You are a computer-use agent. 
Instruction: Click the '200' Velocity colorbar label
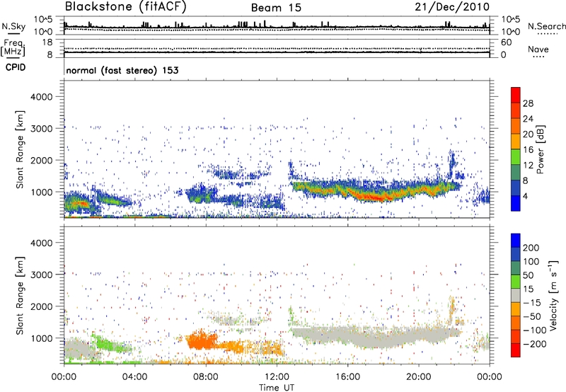(x=531, y=248)
